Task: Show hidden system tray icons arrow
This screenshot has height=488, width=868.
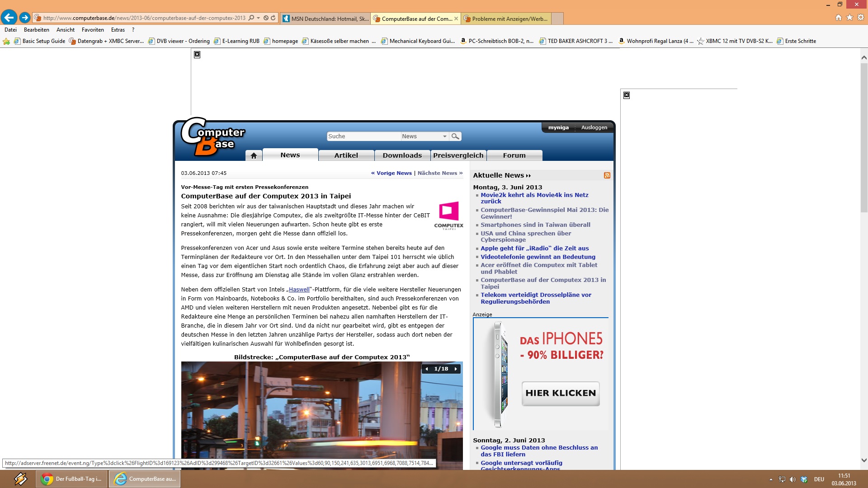Action: pyautogui.click(x=771, y=479)
